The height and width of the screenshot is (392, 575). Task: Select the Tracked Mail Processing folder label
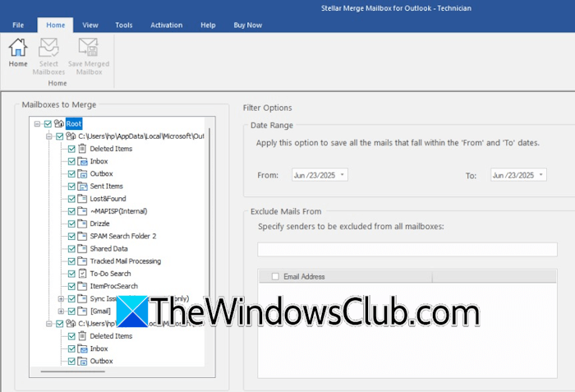[126, 261]
